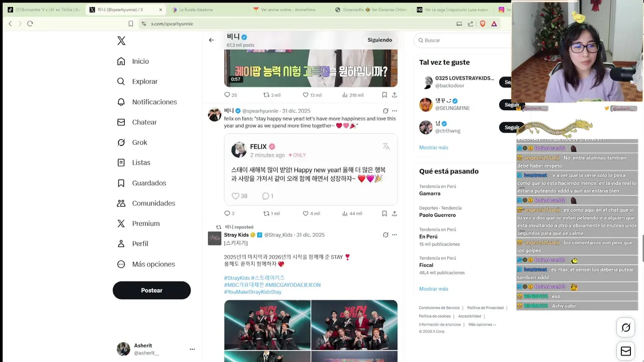Viewport: 644px width, 362px height.
Task: Follow 0325 LOVESTRAYKIDS account
Action: coord(505,82)
